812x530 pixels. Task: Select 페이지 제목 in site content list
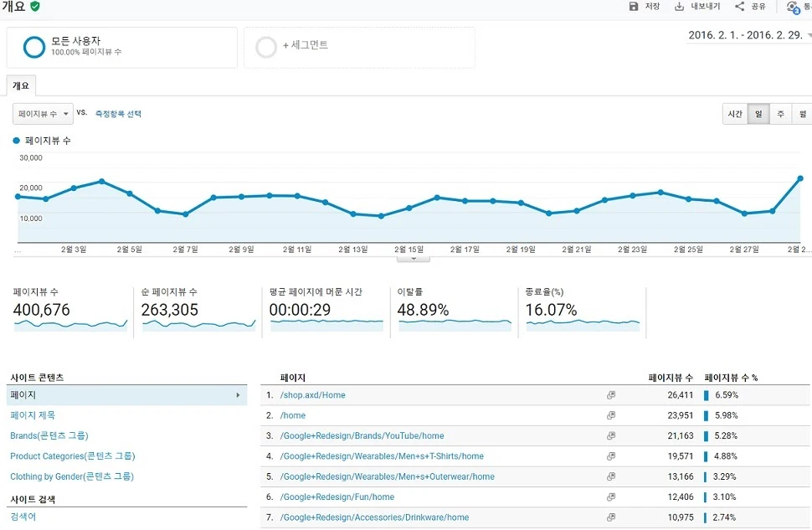[33, 415]
